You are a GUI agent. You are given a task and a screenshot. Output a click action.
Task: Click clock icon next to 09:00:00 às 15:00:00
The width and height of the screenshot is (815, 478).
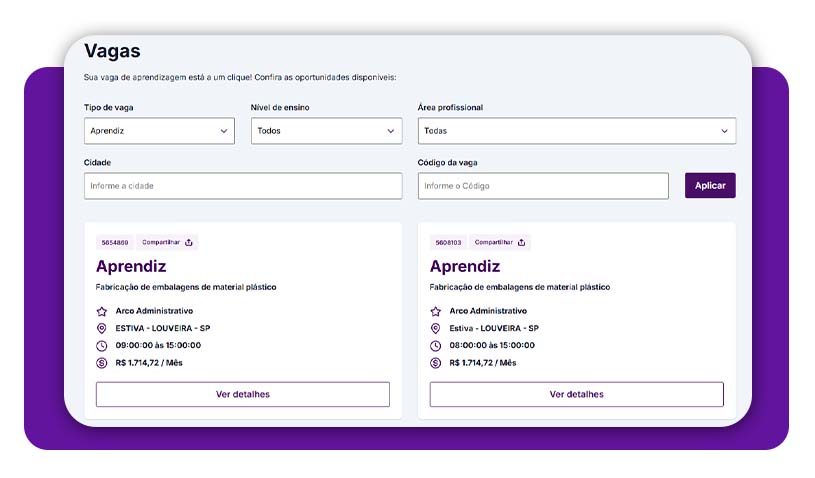(102, 346)
